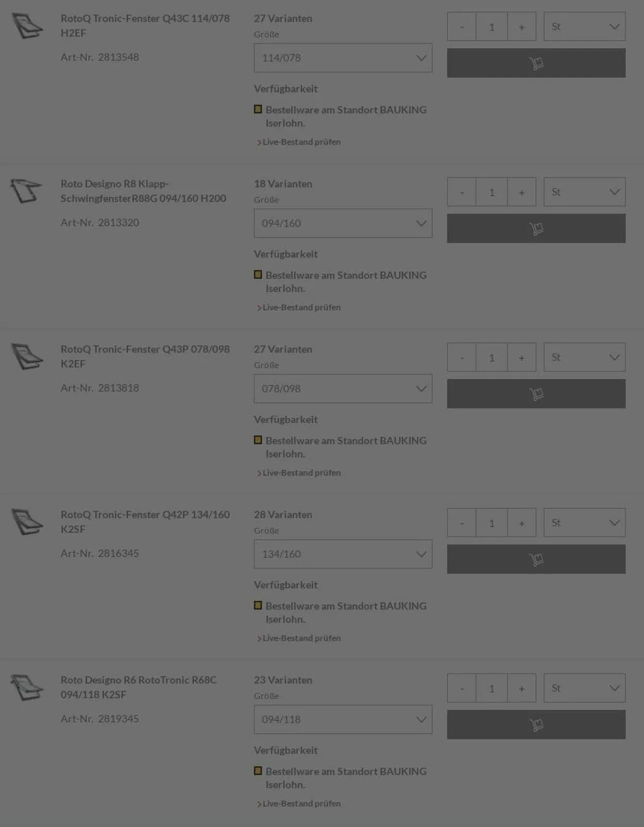644x827 pixels.
Task: Add RotoQ Q42P 134/160 to cart
Action: tap(536, 559)
